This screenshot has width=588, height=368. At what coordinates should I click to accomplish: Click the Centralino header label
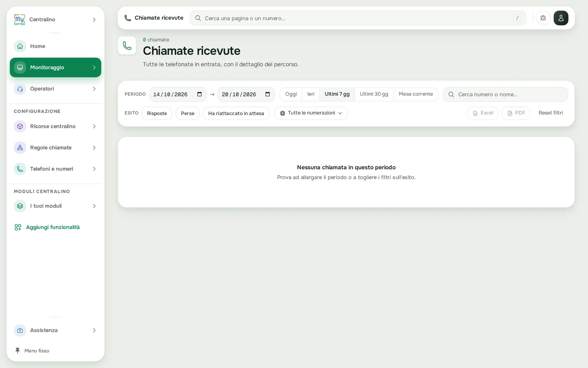tap(42, 20)
